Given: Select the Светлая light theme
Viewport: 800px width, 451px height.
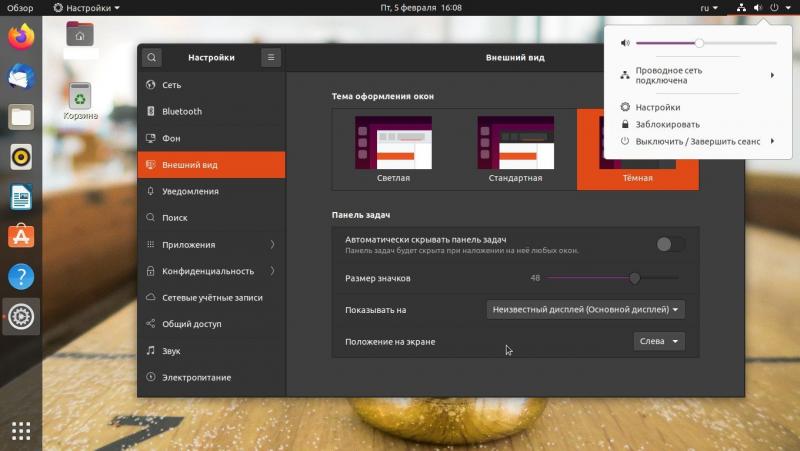Looking at the screenshot, I should 393,148.
